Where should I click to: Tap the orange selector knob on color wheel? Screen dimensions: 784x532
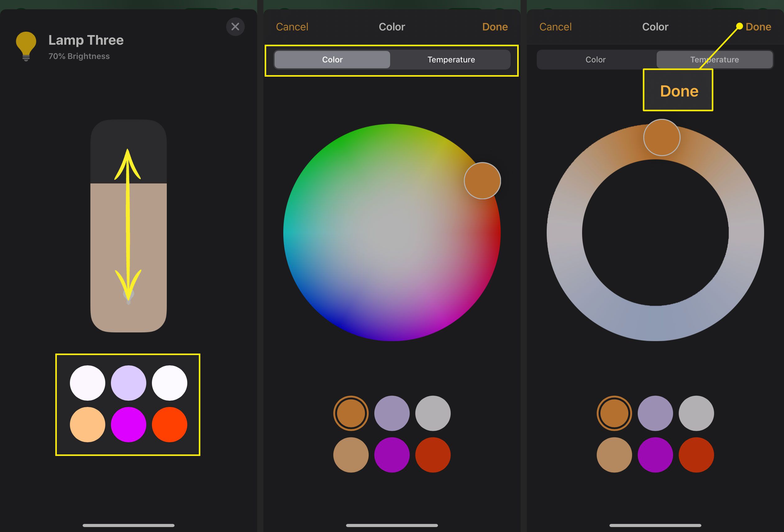click(482, 181)
